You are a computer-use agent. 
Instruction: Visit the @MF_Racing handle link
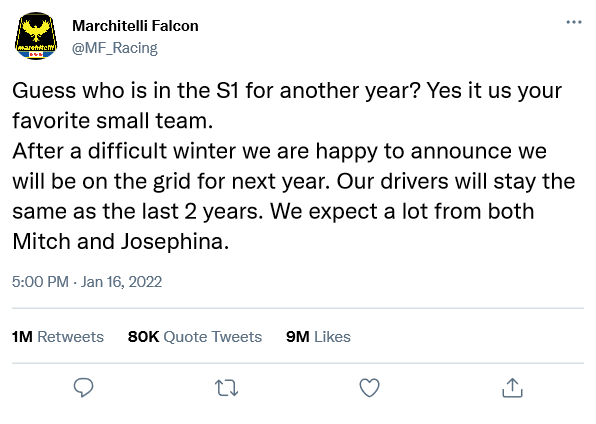click(115, 48)
